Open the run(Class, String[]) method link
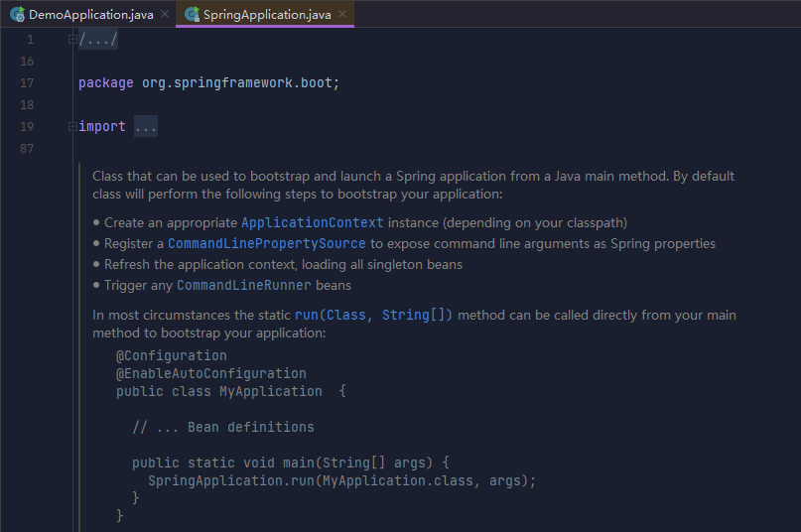This screenshot has height=532, width=801. (x=373, y=315)
